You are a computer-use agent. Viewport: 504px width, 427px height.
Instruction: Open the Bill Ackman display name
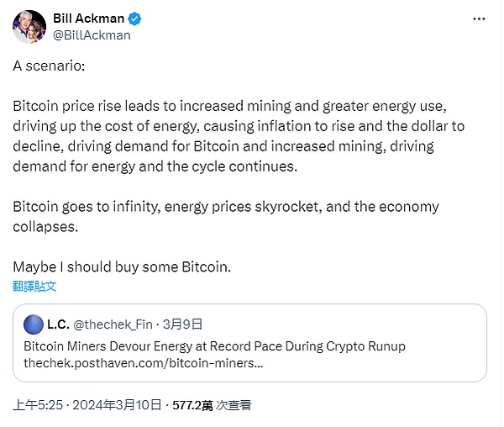(x=90, y=19)
